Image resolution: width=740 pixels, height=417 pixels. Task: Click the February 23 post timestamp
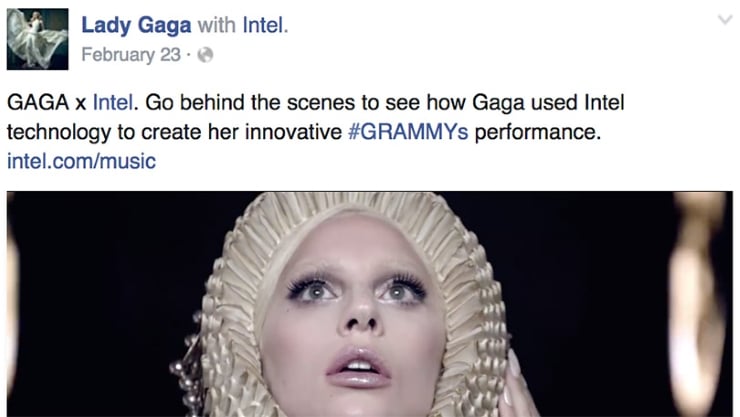pos(131,55)
